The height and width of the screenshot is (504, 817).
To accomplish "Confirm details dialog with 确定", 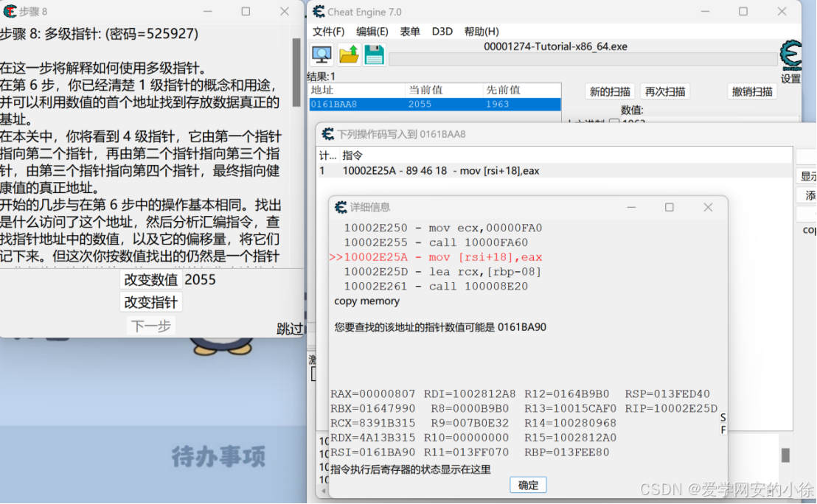I will tap(528, 486).
